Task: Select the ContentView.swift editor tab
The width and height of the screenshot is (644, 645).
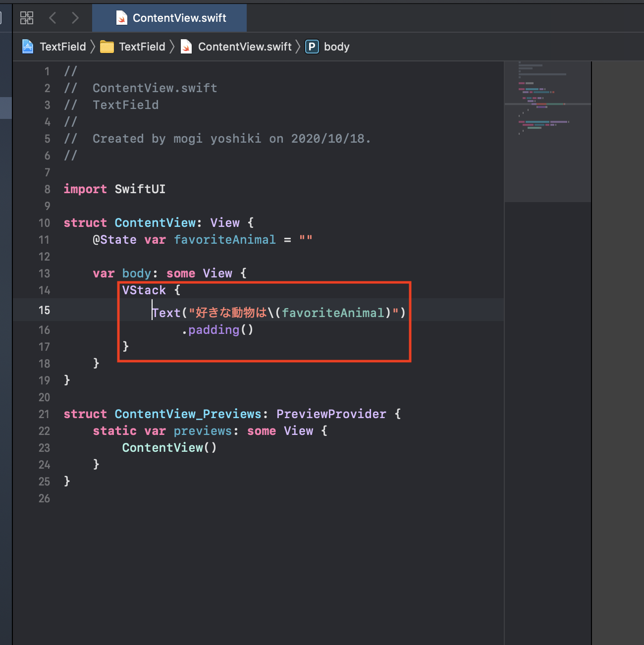Action: pyautogui.click(x=169, y=18)
